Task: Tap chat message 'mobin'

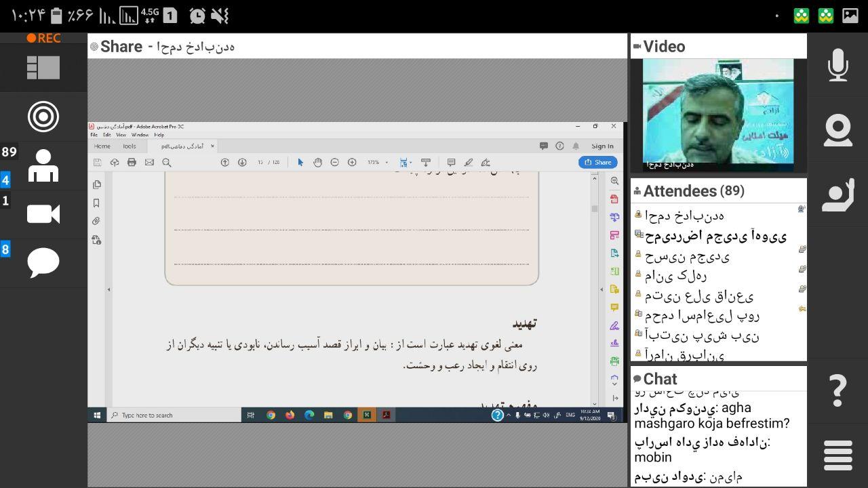Action: 652,457
